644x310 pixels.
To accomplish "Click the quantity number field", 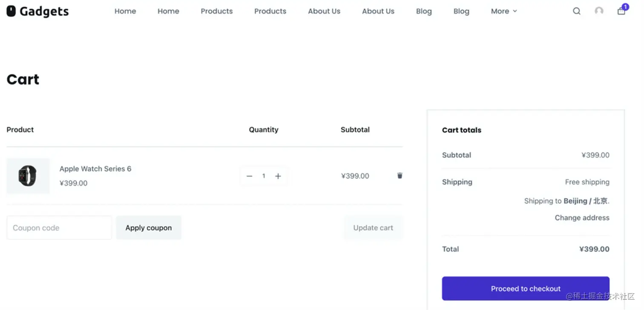I will (264, 176).
